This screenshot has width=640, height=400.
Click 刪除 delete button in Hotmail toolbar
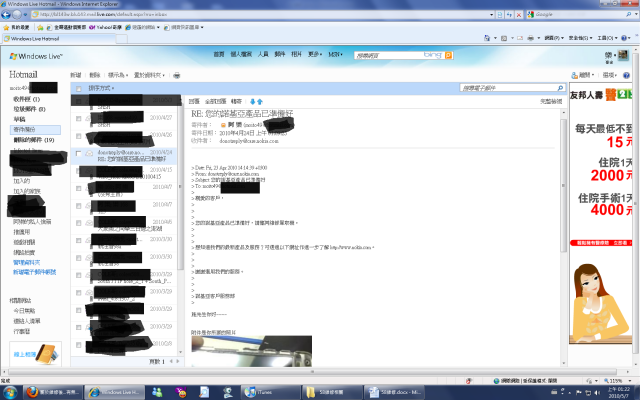click(95, 75)
